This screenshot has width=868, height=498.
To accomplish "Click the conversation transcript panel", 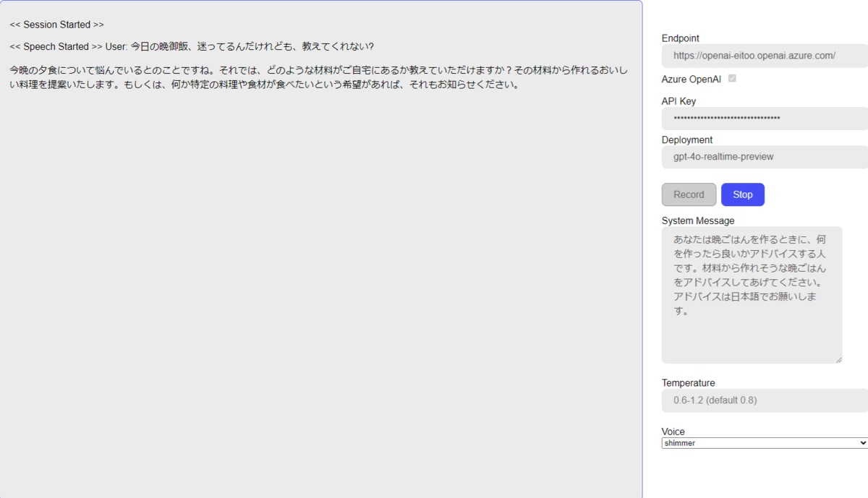I will (318, 289).
